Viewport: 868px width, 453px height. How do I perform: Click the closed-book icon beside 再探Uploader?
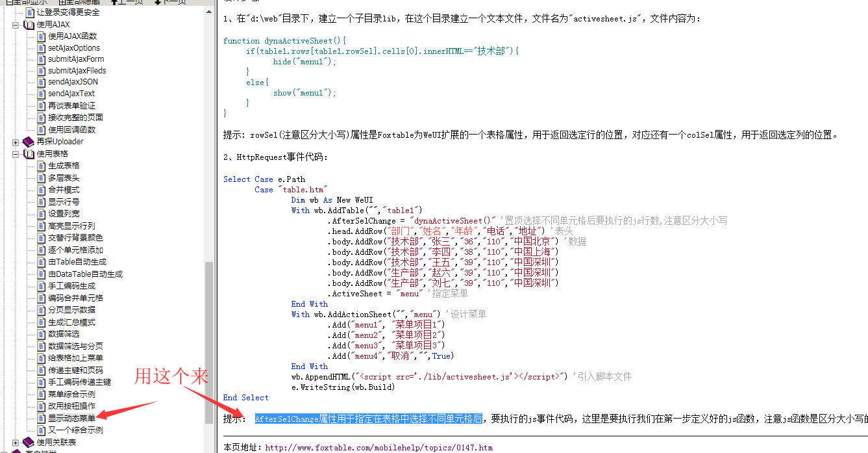click(29, 142)
